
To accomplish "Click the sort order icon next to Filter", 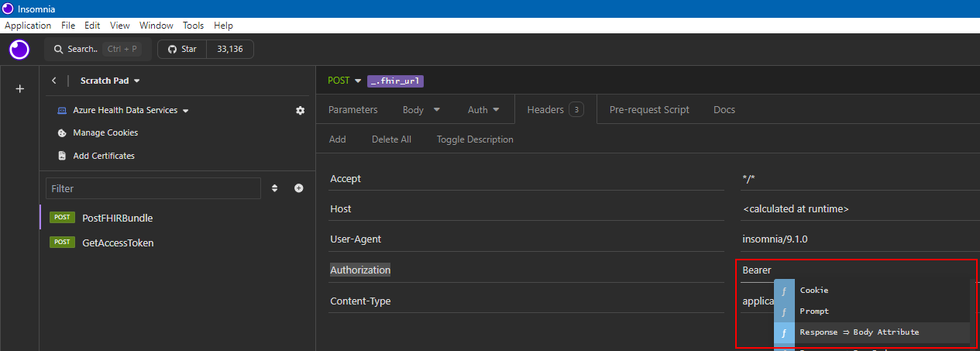I will [x=274, y=188].
